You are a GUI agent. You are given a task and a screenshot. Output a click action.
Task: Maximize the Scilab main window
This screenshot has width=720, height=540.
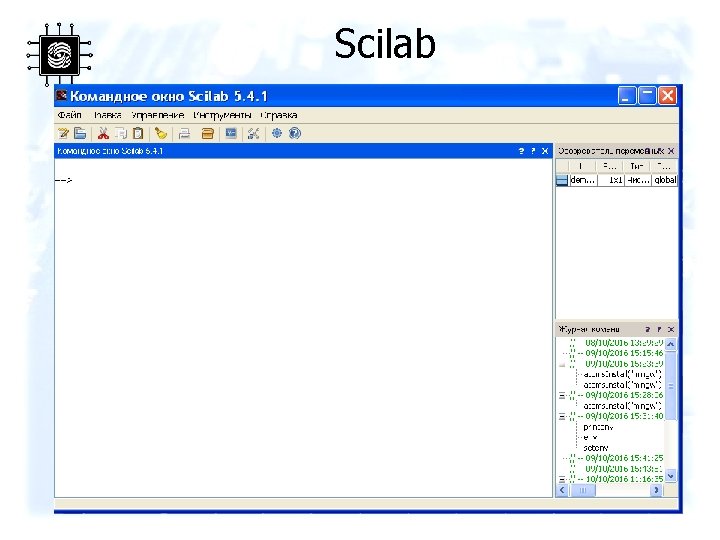[x=647, y=96]
